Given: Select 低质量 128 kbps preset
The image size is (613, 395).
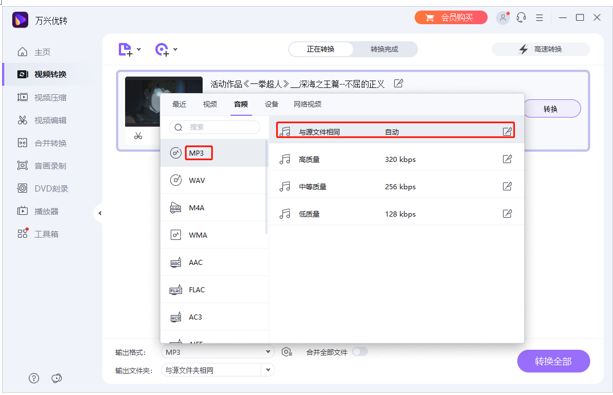Looking at the screenshot, I should coord(396,214).
